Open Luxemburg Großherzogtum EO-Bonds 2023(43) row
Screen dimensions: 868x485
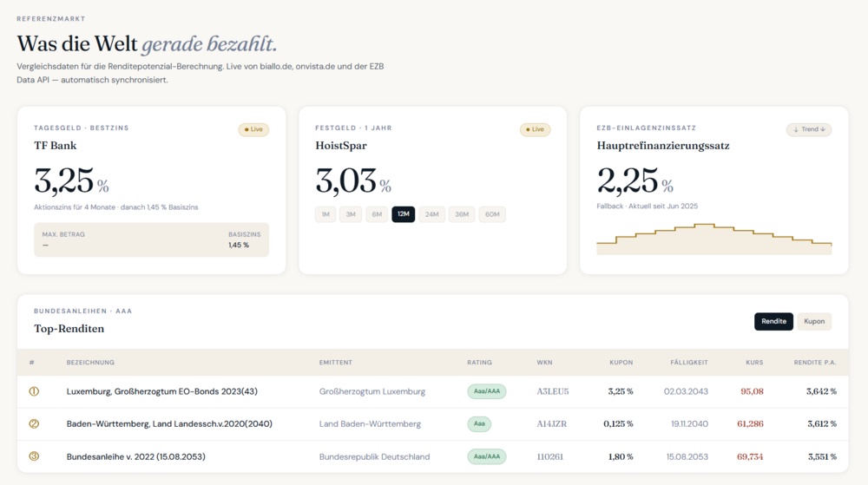[433, 392]
